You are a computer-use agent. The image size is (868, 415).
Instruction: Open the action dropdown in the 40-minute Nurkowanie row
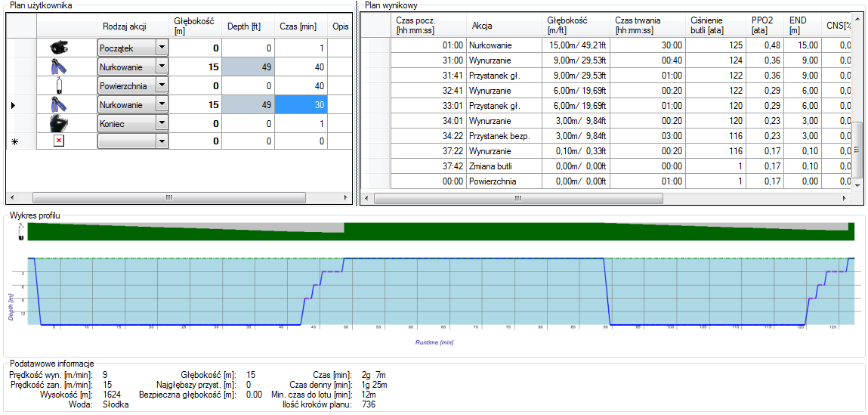tap(162, 67)
